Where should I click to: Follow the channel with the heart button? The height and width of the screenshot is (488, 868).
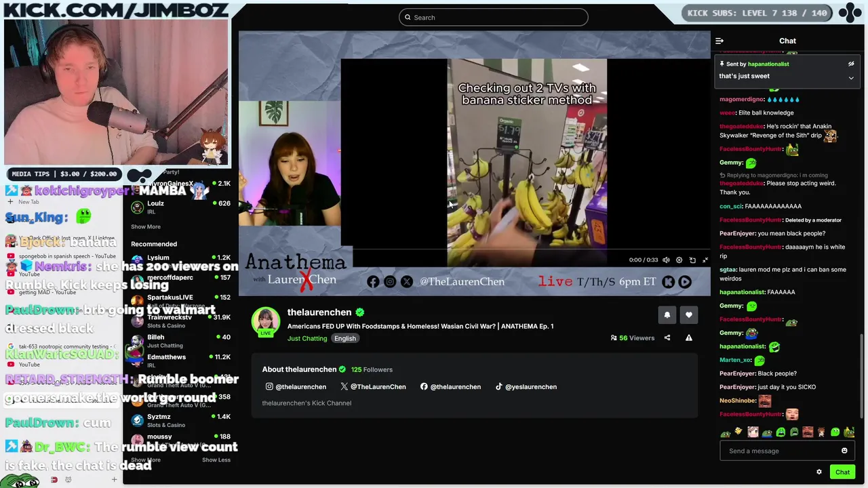point(688,314)
